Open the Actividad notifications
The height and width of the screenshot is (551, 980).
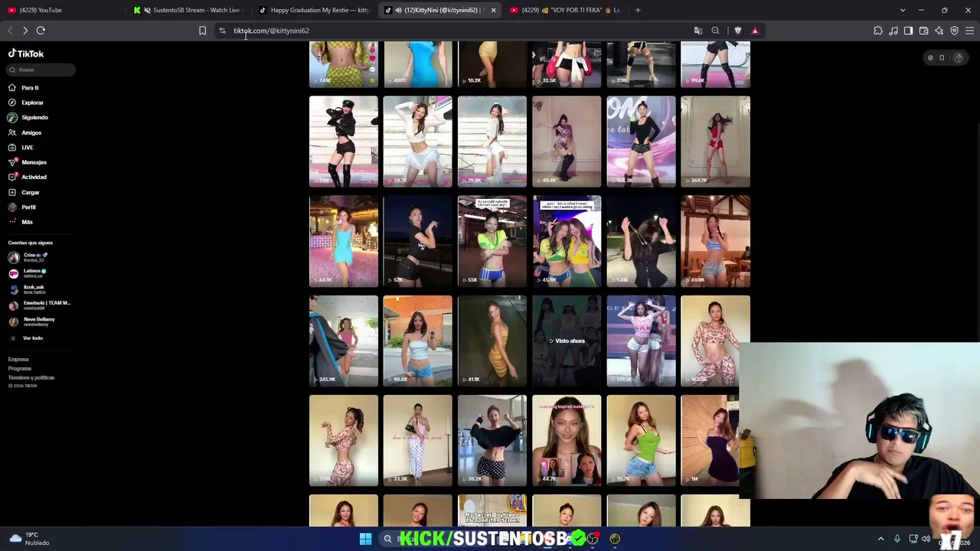click(34, 177)
